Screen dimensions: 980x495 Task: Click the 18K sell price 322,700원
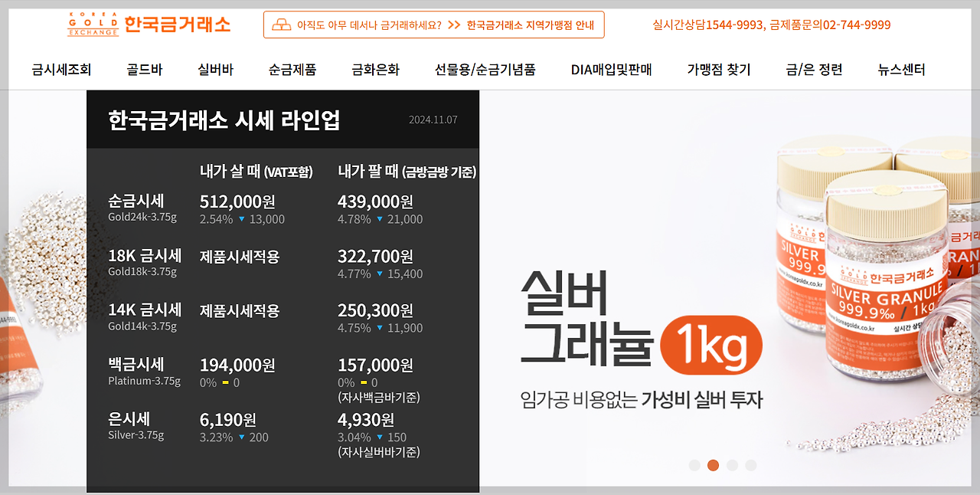pyautogui.click(x=375, y=256)
